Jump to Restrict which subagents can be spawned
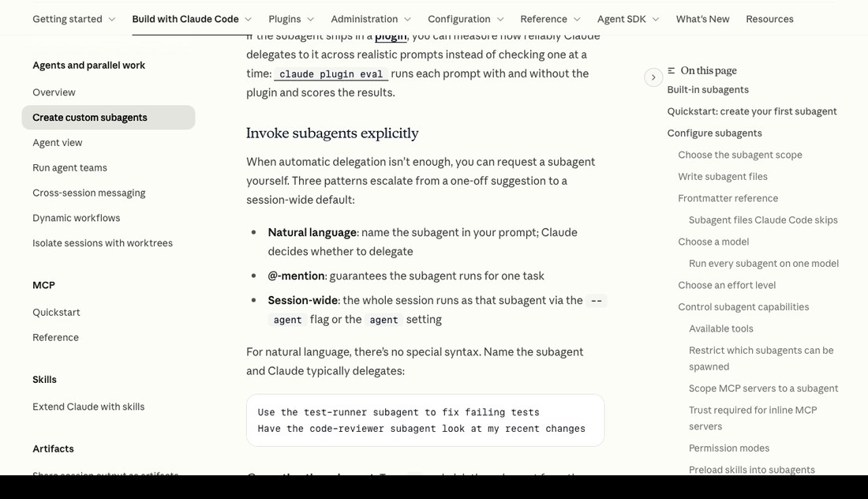The image size is (868, 499). pyautogui.click(x=761, y=358)
